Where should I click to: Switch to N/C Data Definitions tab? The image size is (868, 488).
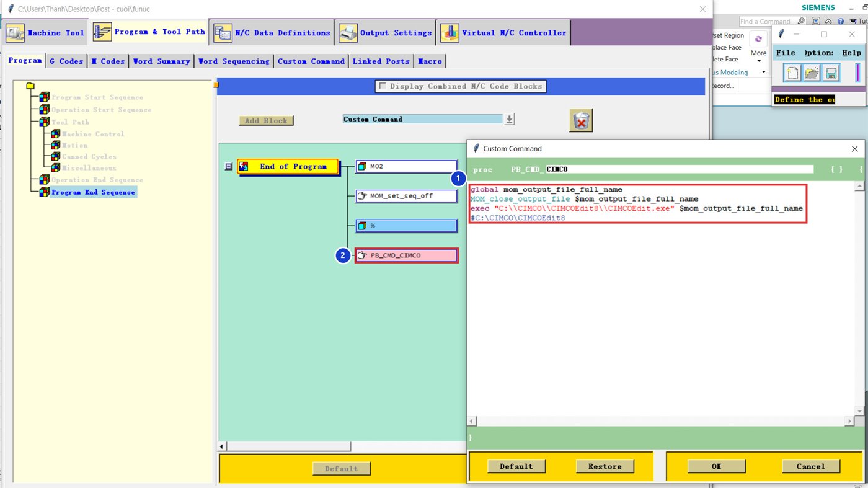click(272, 33)
